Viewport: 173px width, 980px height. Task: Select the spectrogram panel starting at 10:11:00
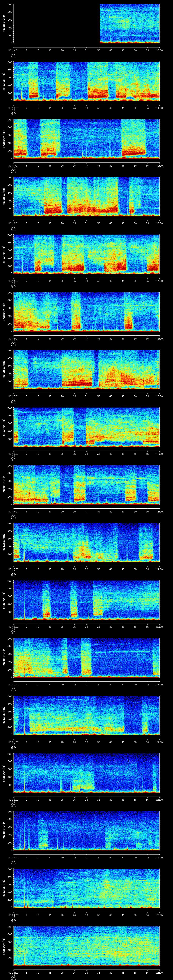click(87, 139)
